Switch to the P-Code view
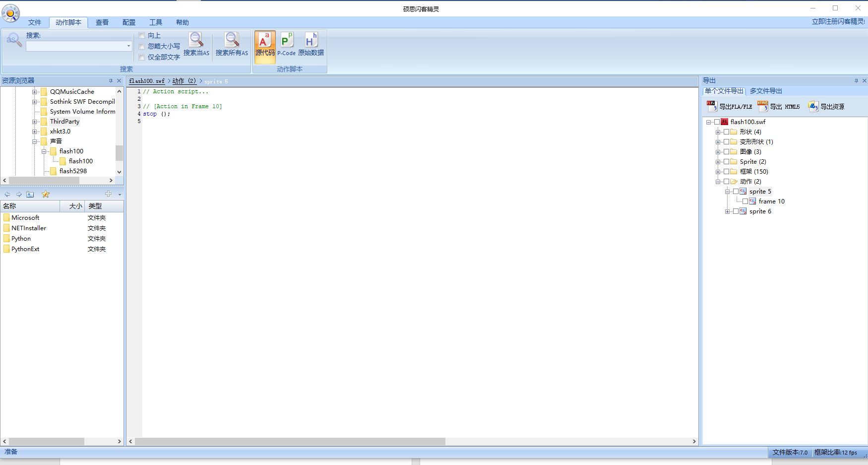868x465 pixels. point(286,41)
